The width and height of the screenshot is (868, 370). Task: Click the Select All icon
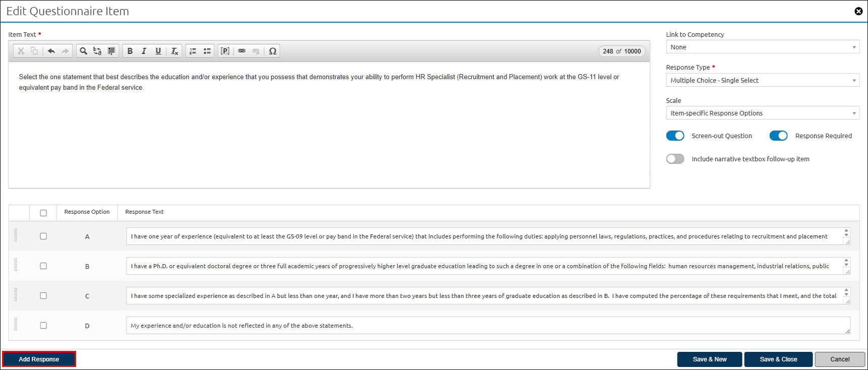point(111,51)
